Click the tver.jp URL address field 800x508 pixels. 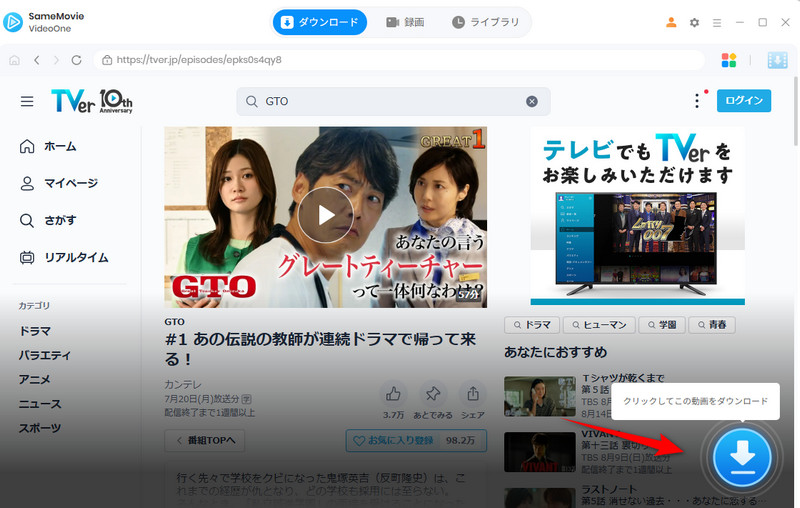(x=399, y=60)
